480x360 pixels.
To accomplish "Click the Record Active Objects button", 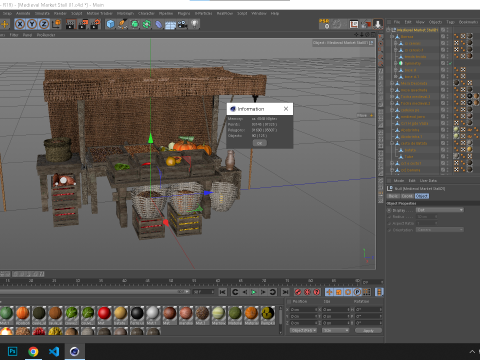I will click(298, 292).
